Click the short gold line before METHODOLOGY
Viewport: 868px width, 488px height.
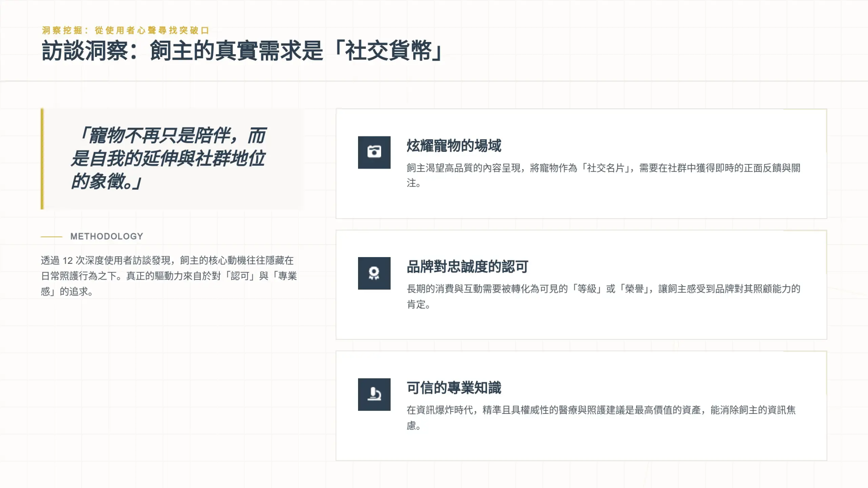(x=52, y=236)
